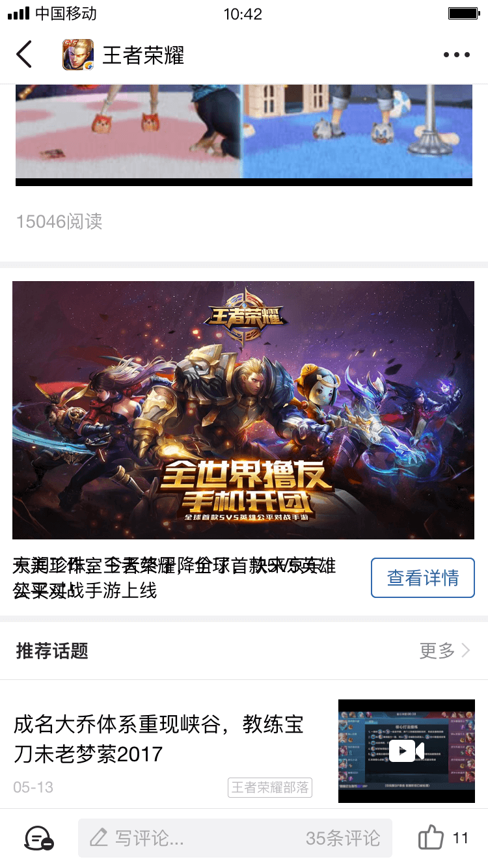Tap the comment bubble icon
The width and height of the screenshot is (488, 868).
[x=39, y=838]
